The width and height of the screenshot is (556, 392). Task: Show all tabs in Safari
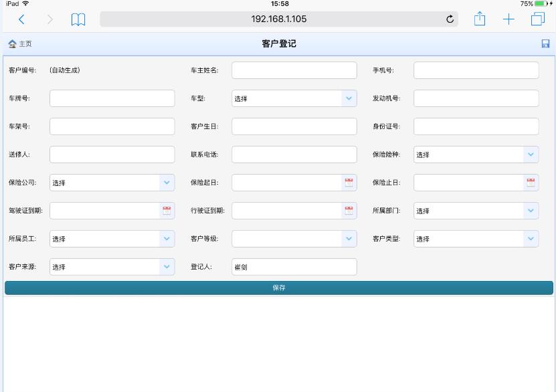pos(537,19)
